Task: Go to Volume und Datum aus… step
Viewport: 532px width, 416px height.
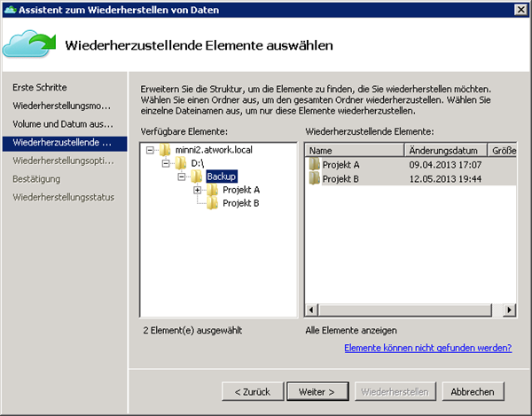Action: (63, 124)
